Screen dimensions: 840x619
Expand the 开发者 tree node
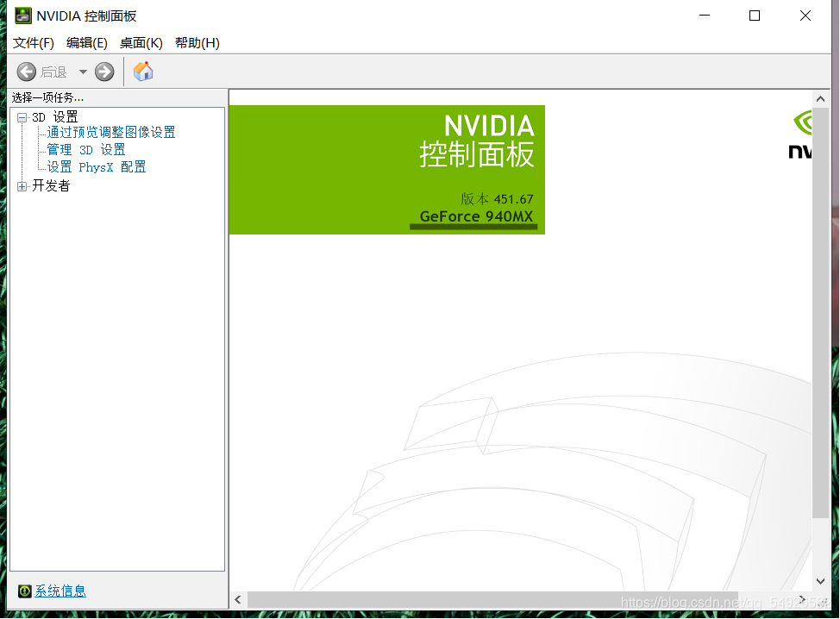pyautogui.click(x=22, y=186)
